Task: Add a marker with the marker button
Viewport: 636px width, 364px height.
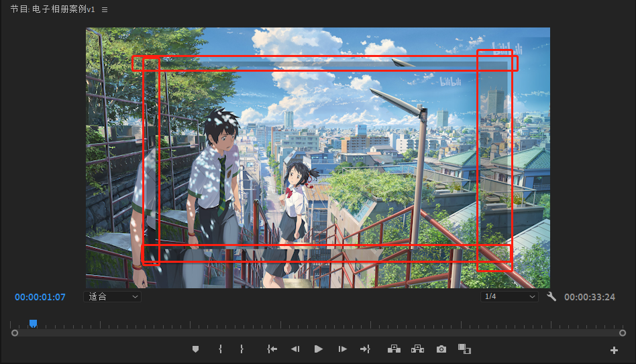Action: click(195, 349)
